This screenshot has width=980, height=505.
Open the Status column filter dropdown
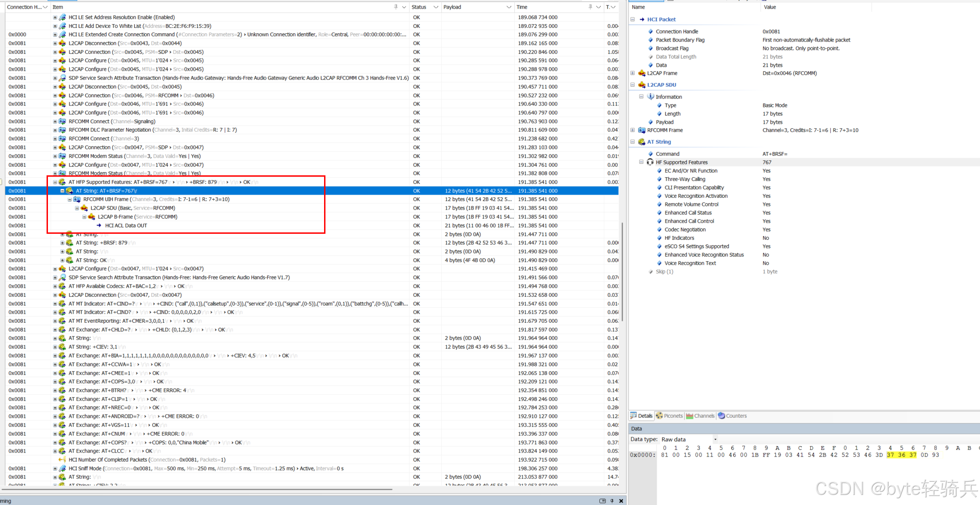pos(435,7)
